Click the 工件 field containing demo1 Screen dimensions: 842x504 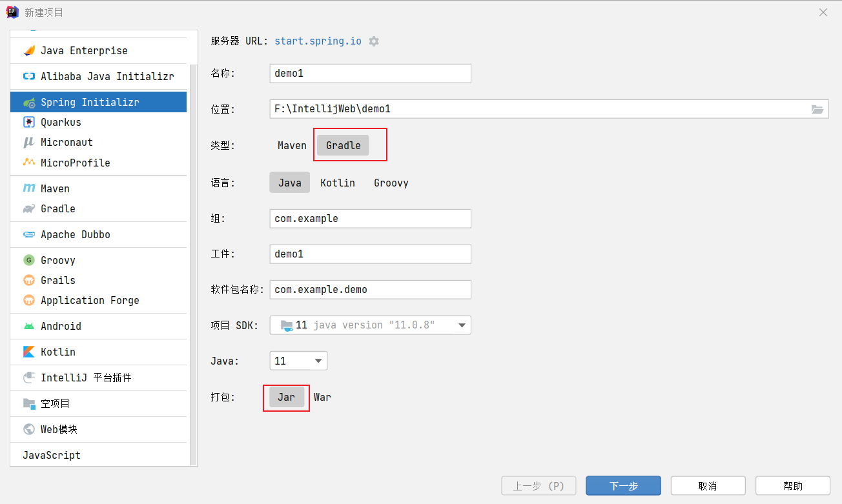(370, 254)
